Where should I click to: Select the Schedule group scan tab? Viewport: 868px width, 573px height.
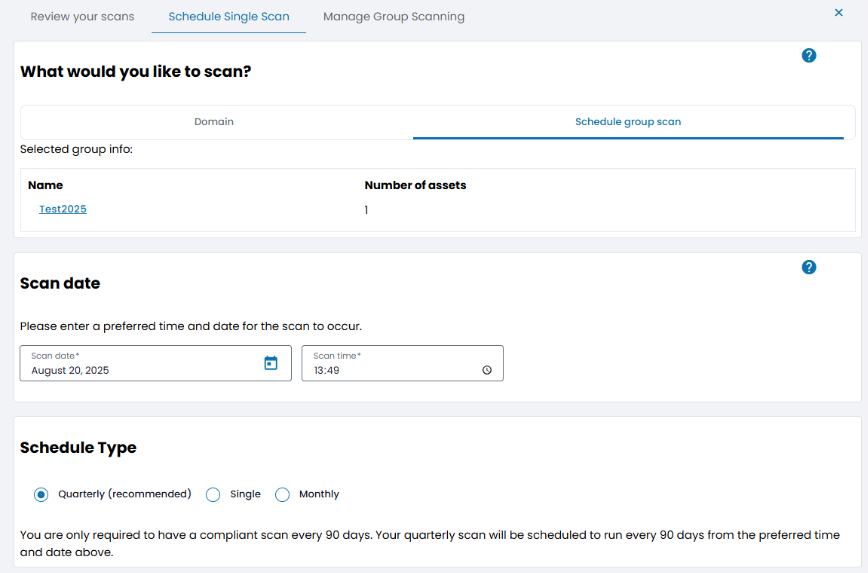[x=628, y=122]
